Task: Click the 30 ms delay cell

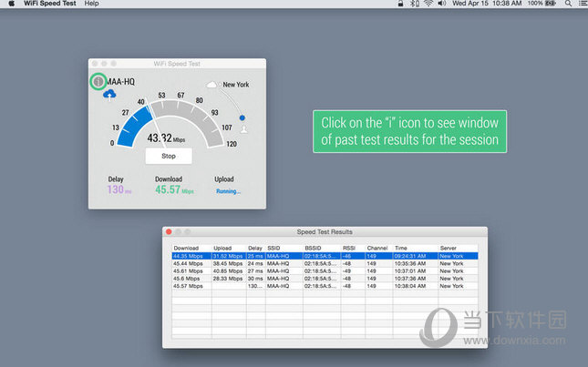Action: click(x=255, y=279)
